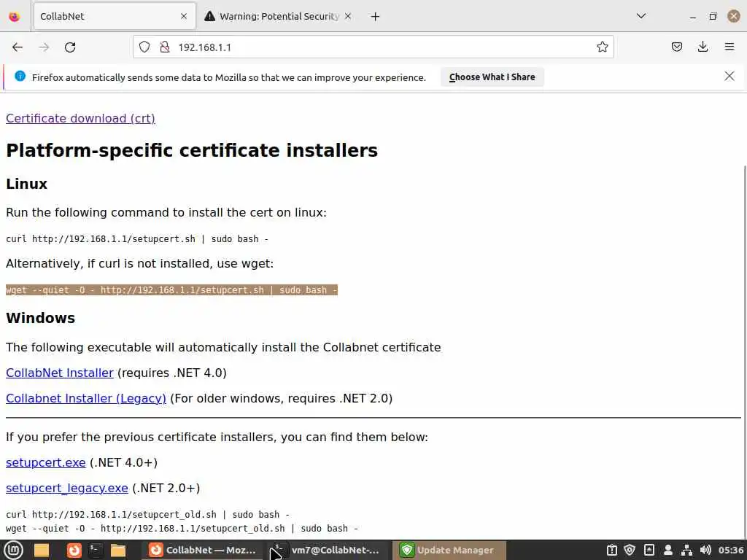Open Certificate download (crt) link
The height and width of the screenshot is (560, 747).
[x=80, y=118]
